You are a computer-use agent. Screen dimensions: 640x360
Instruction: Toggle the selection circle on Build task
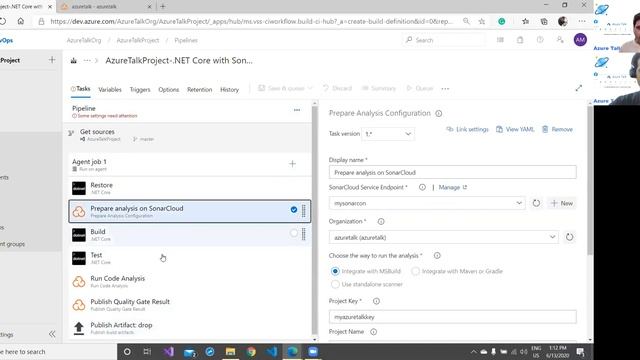pos(294,233)
